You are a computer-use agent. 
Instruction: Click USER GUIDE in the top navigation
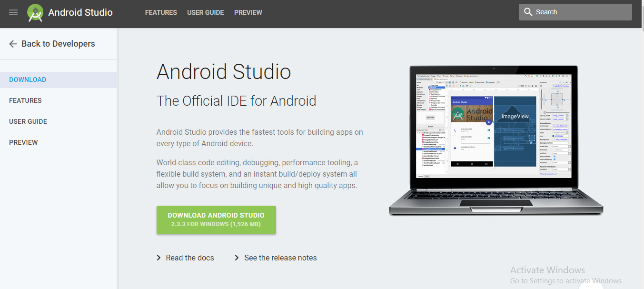[206, 12]
